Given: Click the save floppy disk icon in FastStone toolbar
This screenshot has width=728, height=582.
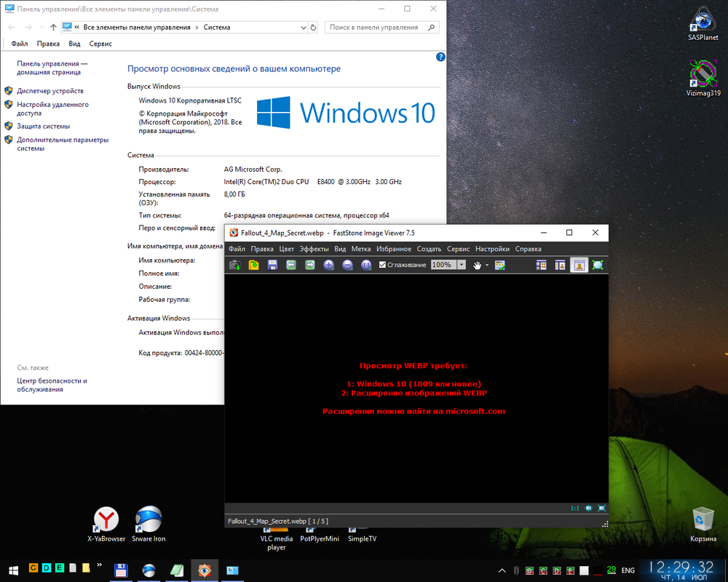Looking at the screenshot, I should 272,265.
